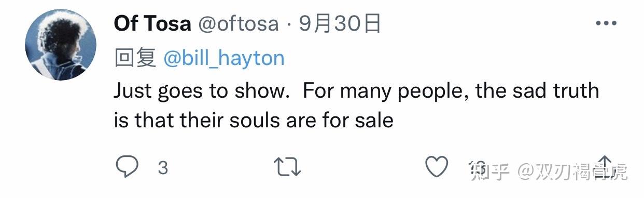The height and width of the screenshot is (198, 644).
Task: Like the tweet with the heart icon
Action: (437, 167)
